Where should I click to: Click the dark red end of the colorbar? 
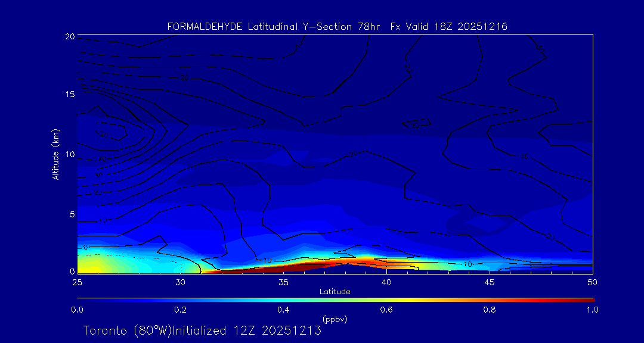587,299
